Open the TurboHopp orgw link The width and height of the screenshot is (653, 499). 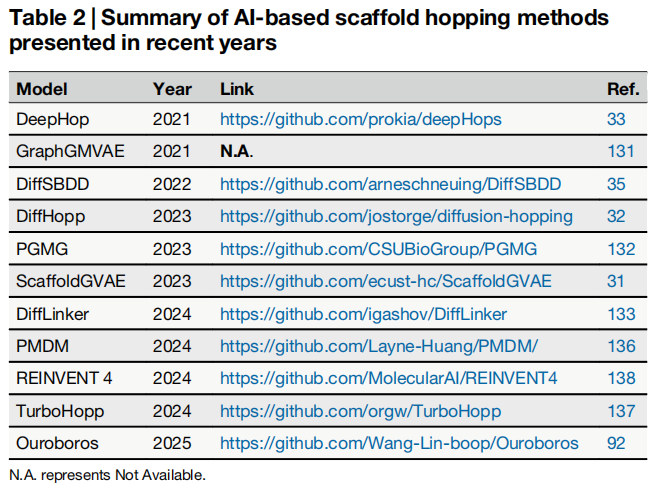point(361,411)
